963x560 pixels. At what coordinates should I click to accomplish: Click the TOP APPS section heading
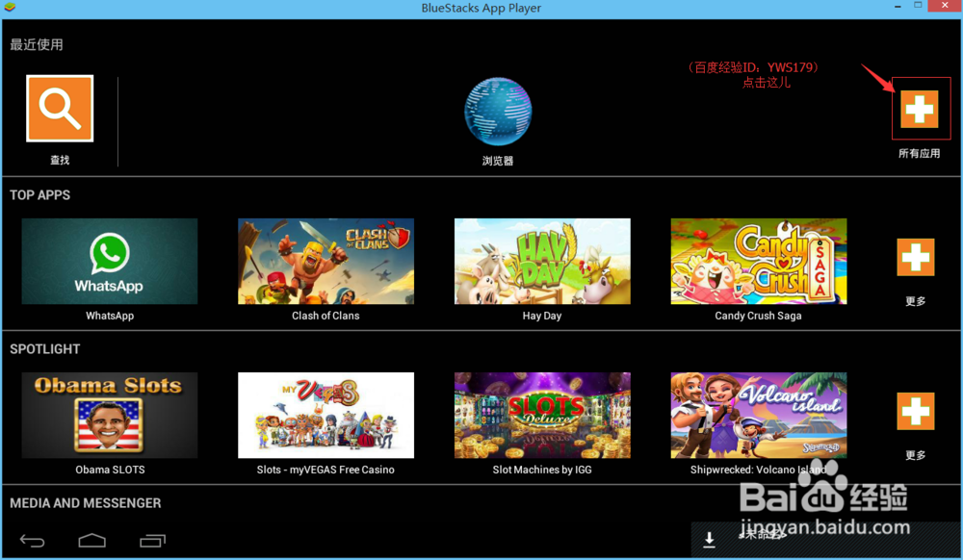pyautogui.click(x=39, y=195)
